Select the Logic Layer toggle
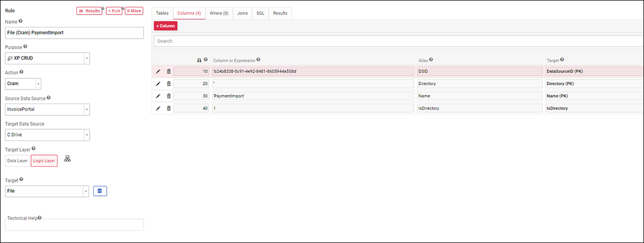The height and width of the screenshot is (243, 644). pos(44,161)
